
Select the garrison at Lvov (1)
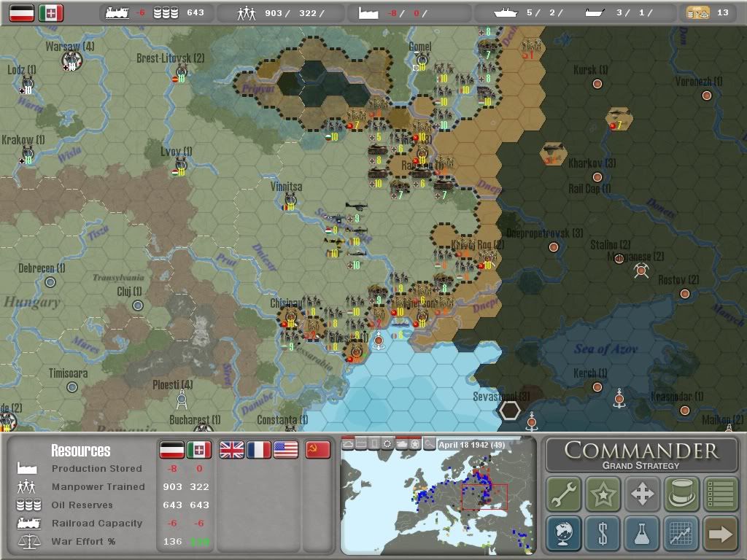tap(181, 167)
